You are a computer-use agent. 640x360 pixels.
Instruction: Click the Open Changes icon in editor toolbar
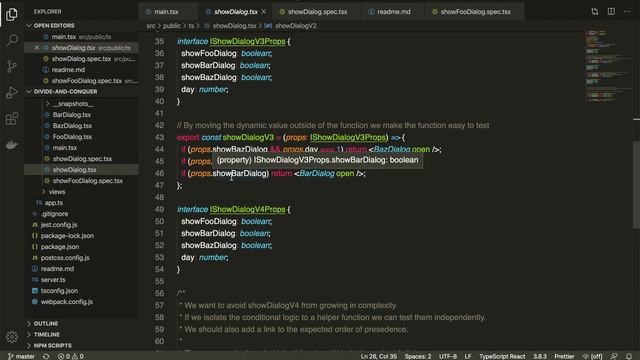tap(595, 11)
